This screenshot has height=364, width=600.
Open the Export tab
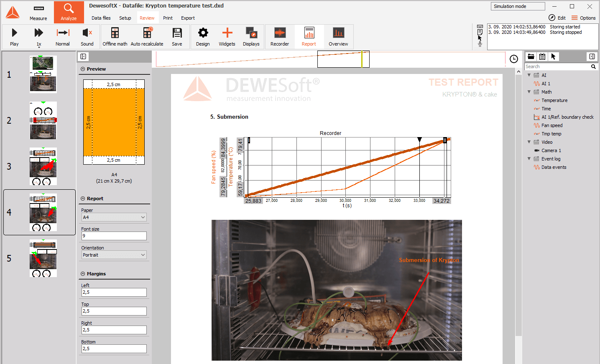point(188,18)
